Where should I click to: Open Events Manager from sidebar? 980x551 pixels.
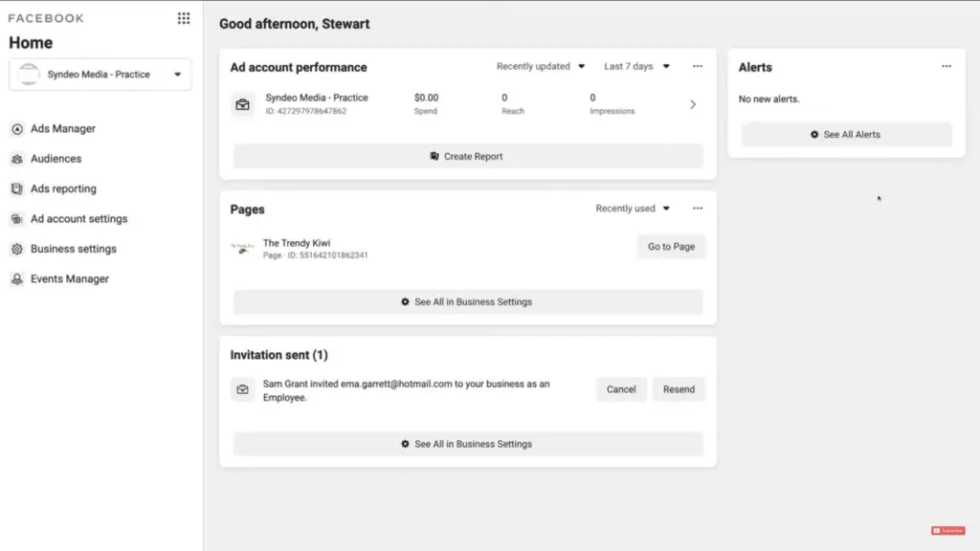click(x=69, y=278)
